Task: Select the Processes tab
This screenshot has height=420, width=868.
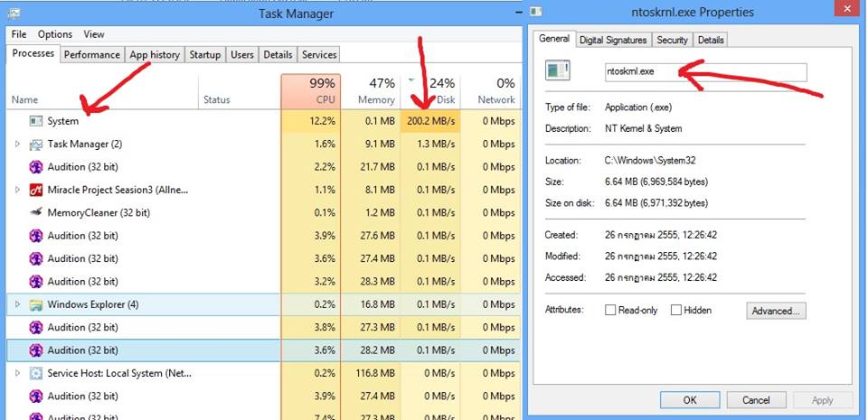Action: pyautogui.click(x=33, y=53)
